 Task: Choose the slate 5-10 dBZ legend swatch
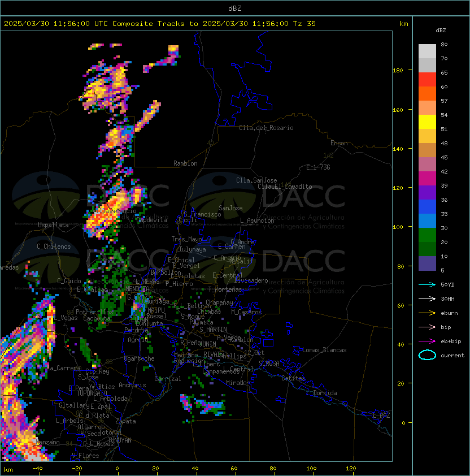(x=427, y=263)
